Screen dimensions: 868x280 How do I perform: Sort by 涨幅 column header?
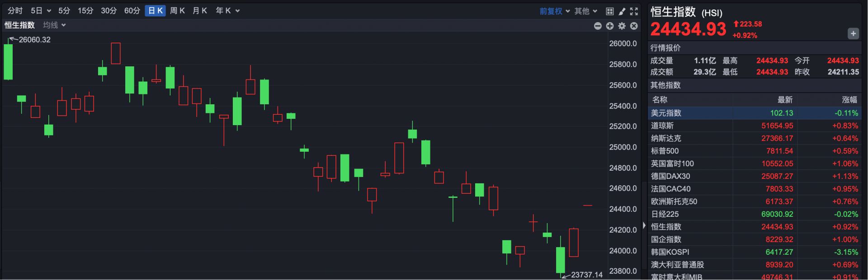[x=849, y=100]
